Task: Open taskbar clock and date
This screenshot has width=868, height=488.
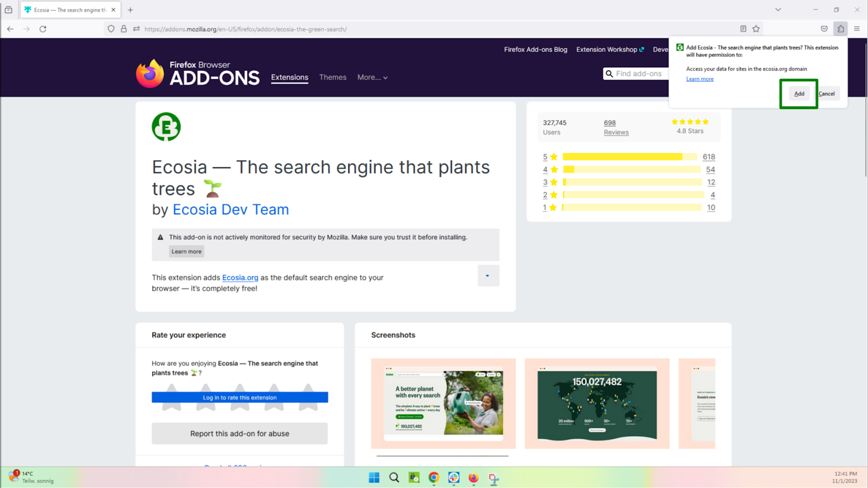Action: (845, 477)
